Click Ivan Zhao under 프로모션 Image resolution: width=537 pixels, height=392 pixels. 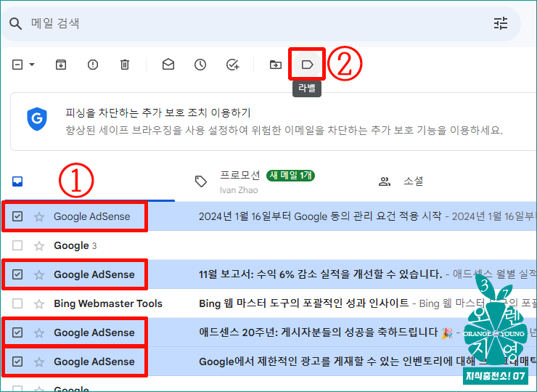click(x=239, y=190)
